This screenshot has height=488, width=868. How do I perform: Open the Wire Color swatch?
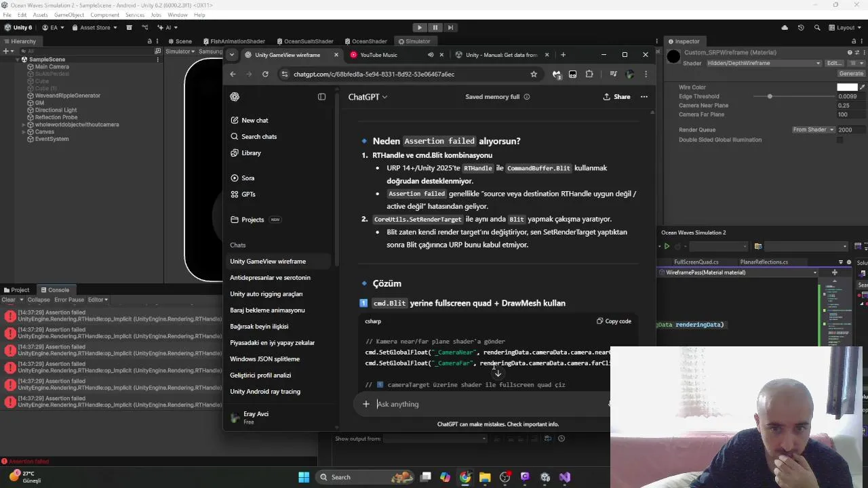coord(847,87)
